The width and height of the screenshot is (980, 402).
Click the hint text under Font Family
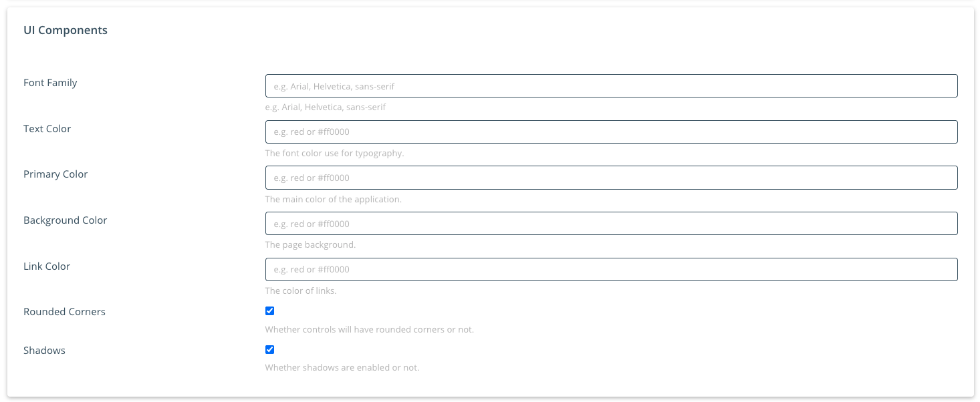pos(325,107)
